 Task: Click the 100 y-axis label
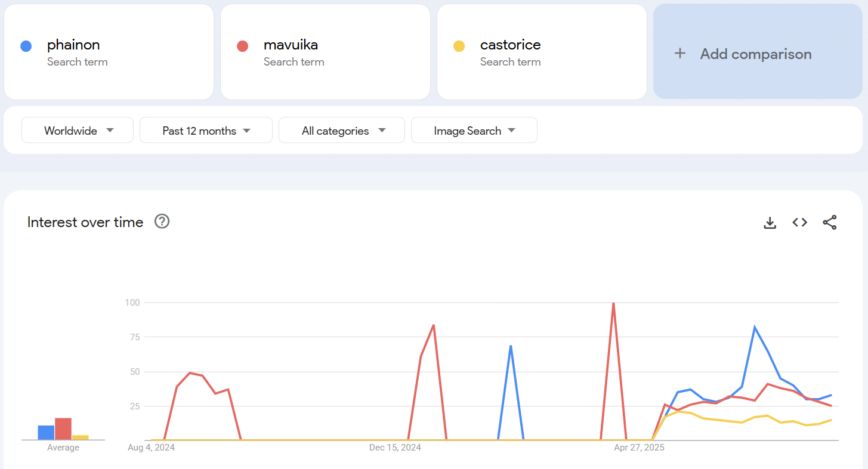pos(132,303)
